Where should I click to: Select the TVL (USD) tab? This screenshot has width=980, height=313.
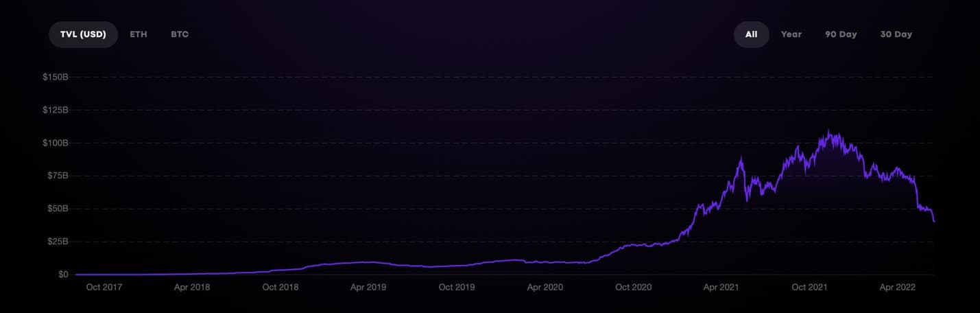pyautogui.click(x=83, y=34)
